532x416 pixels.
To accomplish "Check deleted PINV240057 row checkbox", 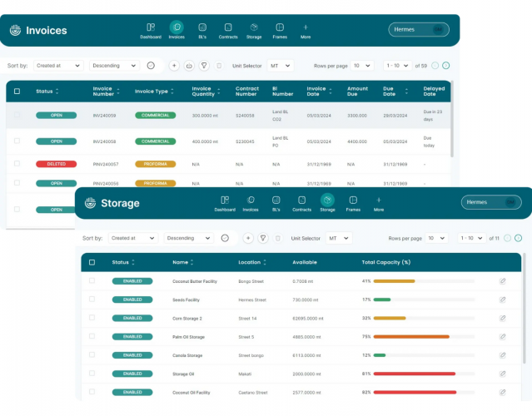I will (x=17, y=163).
